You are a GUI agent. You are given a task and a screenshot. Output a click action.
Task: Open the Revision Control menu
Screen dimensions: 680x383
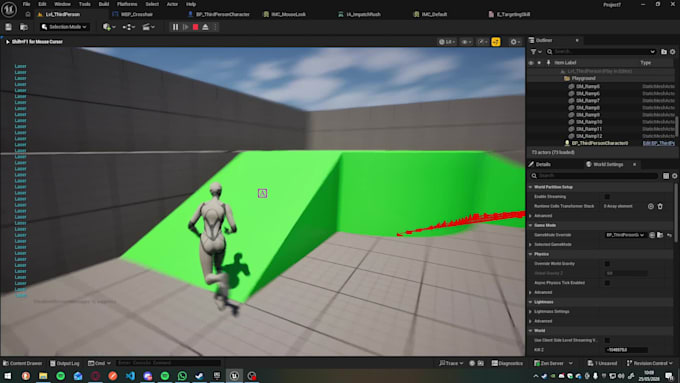[x=650, y=363]
